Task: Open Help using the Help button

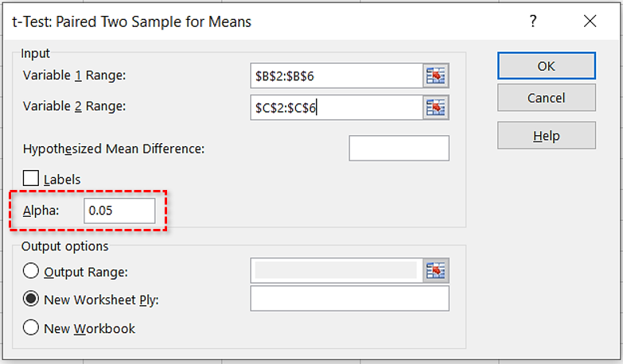Action: [x=546, y=136]
